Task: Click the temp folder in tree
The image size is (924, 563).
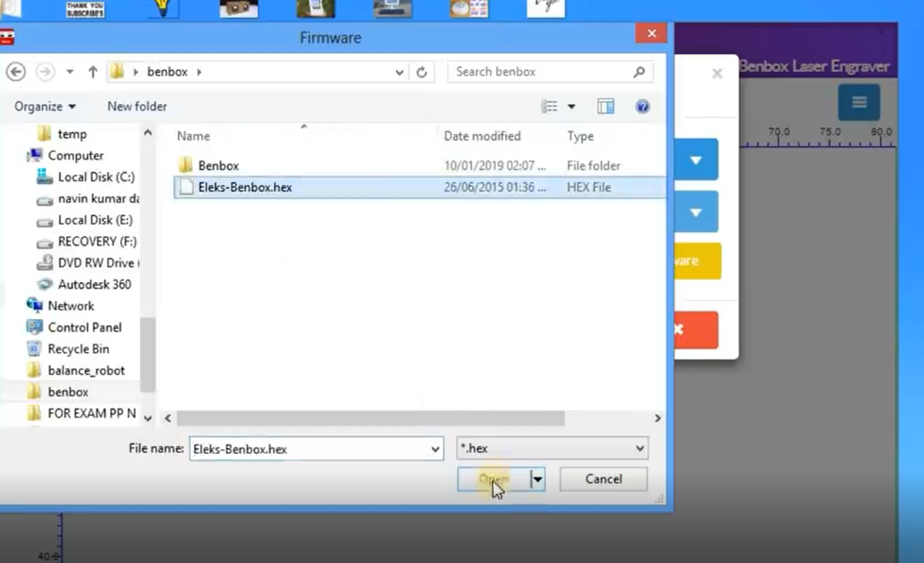Action: [x=72, y=134]
